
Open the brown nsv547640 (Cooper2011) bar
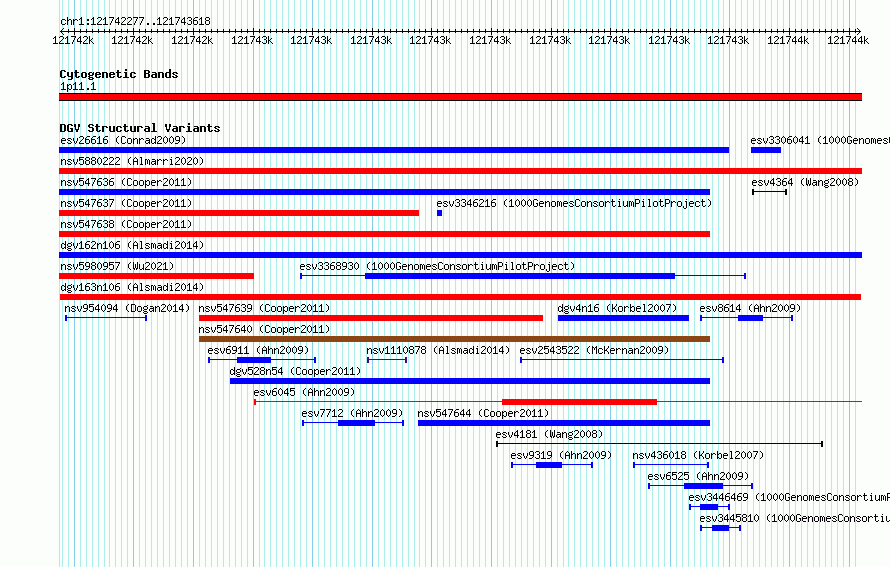454,339
